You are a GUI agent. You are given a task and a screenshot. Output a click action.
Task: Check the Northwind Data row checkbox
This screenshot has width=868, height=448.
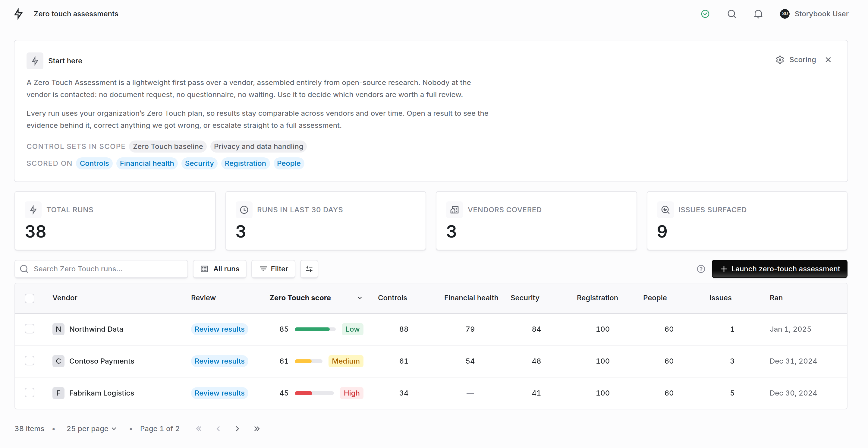tap(30, 329)
